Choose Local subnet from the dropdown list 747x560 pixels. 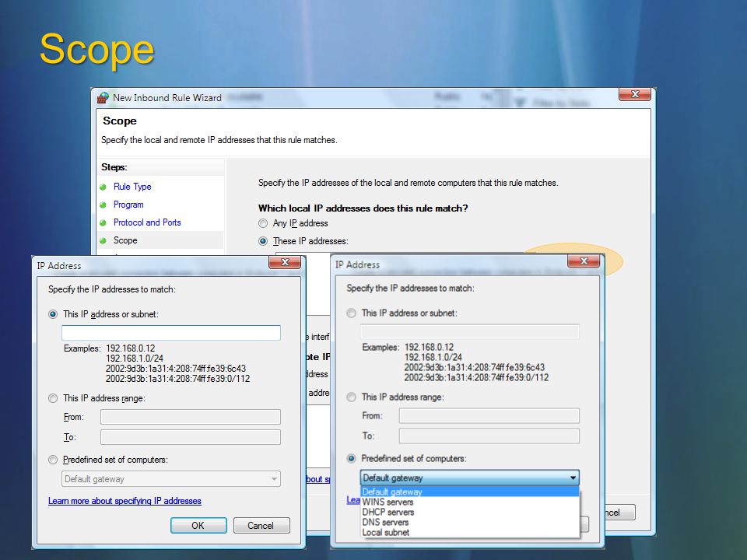click(x=470, y=532)
